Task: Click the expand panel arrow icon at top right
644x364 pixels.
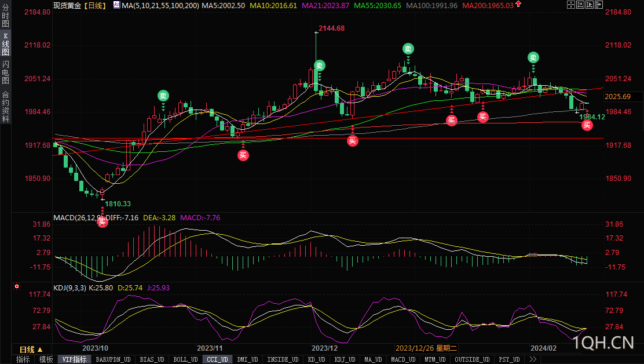Action: tap(599, 5)
